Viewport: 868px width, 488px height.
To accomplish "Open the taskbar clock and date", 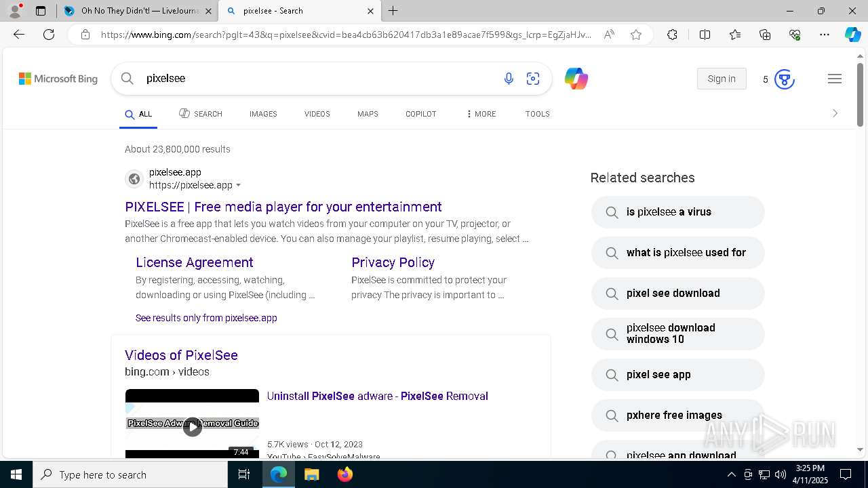I will click(810, 474).
